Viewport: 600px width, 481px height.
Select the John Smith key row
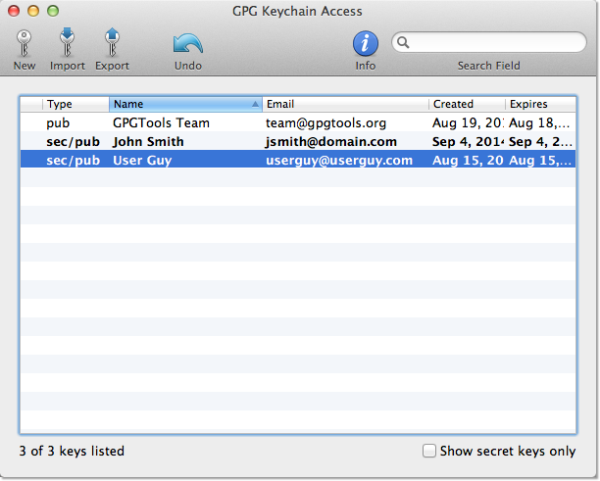pyautogui.click(x=298, y=141)
